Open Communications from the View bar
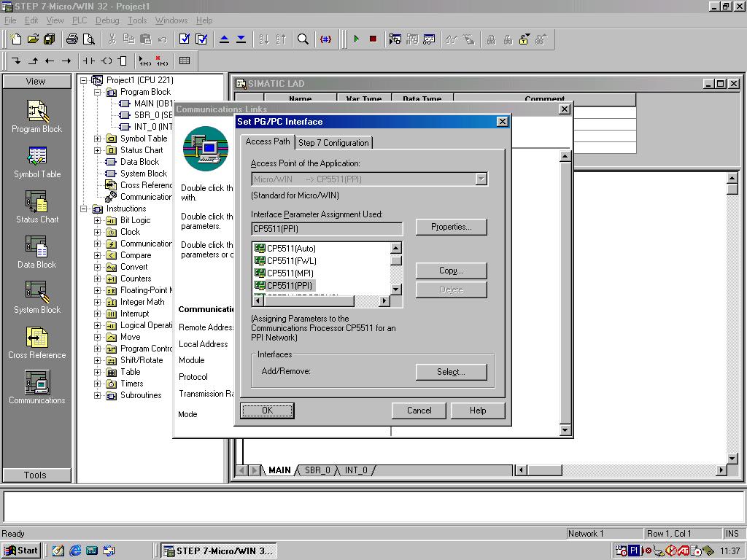The height and width of the screenshot is (560, 747). pyautogui.click(x=36, y=388)
